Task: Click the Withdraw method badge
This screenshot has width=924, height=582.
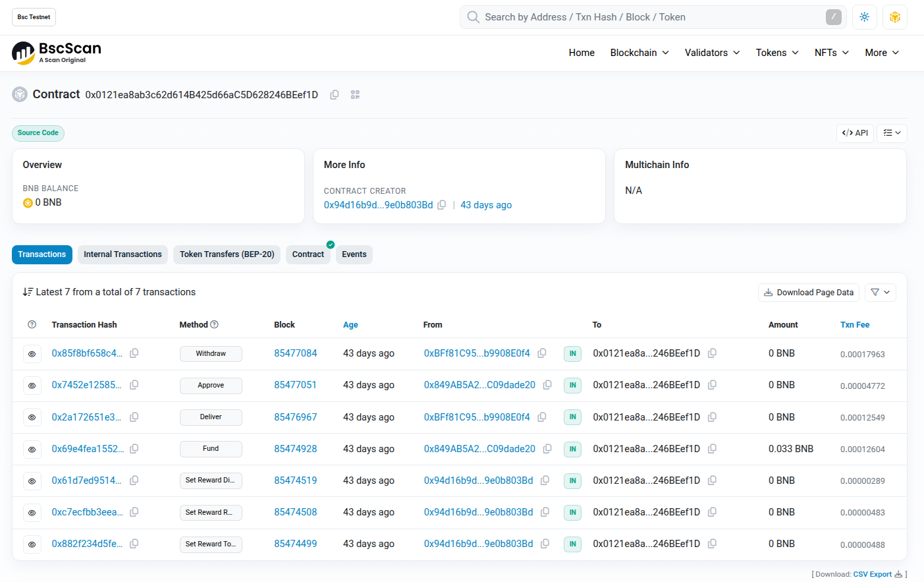Action: pos(211,354)
